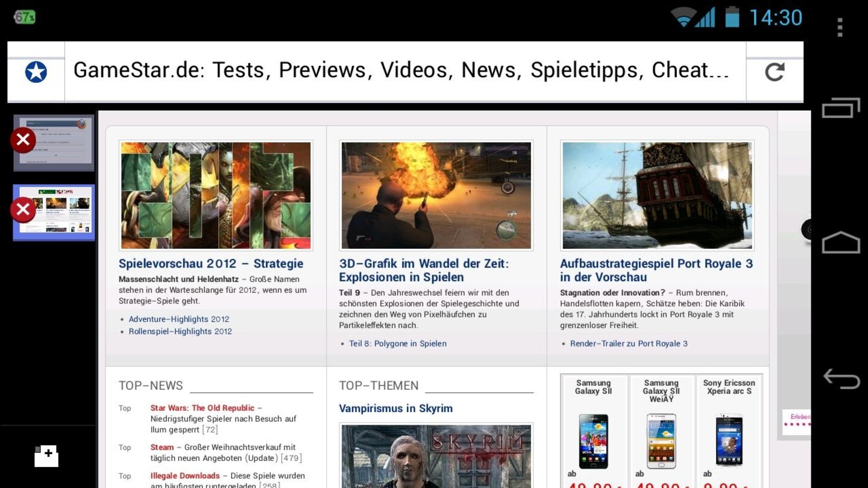Open the three-dot overflow menu
Screen dimensions: 868x488
(x=840, y=27)
